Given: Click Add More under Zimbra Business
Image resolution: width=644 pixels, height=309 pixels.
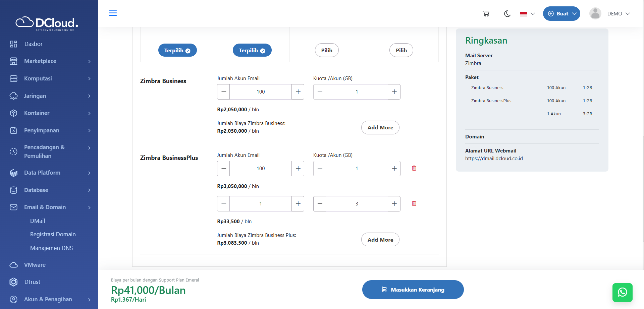Looking at the screenshot, I should (x=380, y=127).
